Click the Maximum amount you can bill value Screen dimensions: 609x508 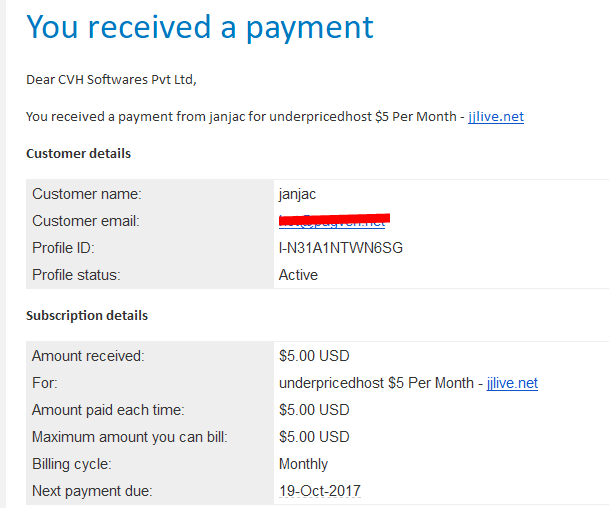tap(314, 437)
